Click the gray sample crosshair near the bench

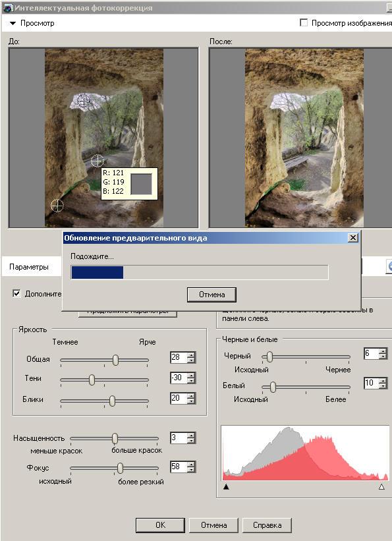pos(98,160)
